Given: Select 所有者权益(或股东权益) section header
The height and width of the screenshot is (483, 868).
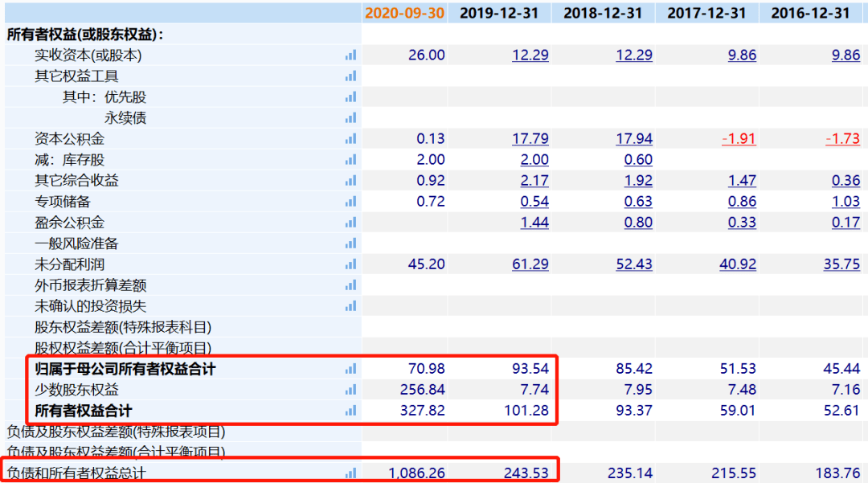Looking at the screenshot, I should [x=85, y=35].
